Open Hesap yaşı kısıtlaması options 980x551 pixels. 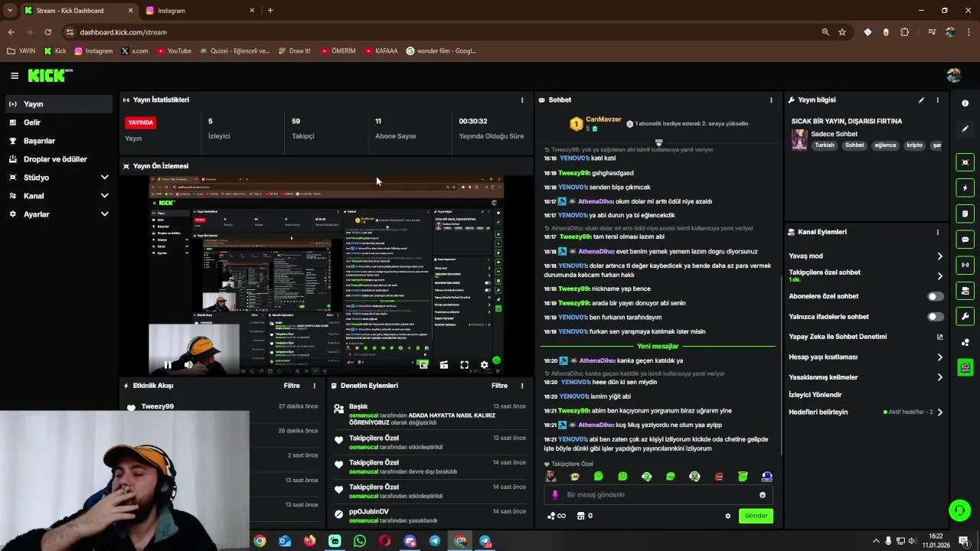865,357
